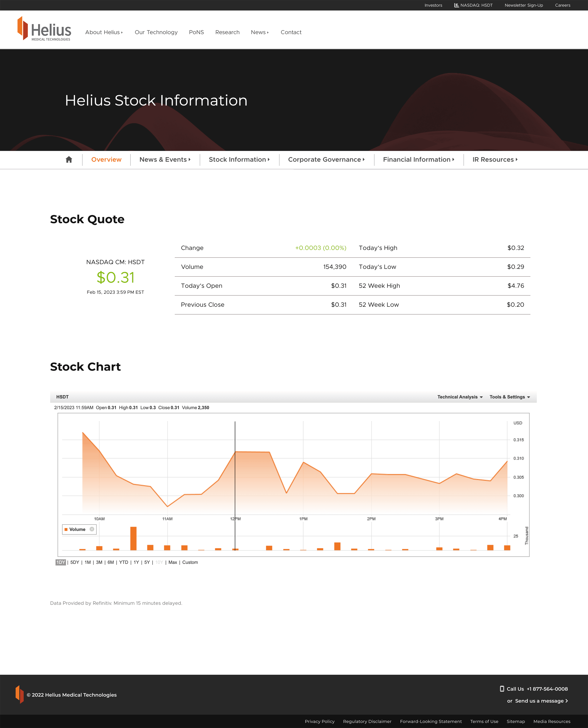The width and height of the screenshot is (588, 728).
Task: Click the 12PM volume bar in the chart
Action: pos(235,549)
